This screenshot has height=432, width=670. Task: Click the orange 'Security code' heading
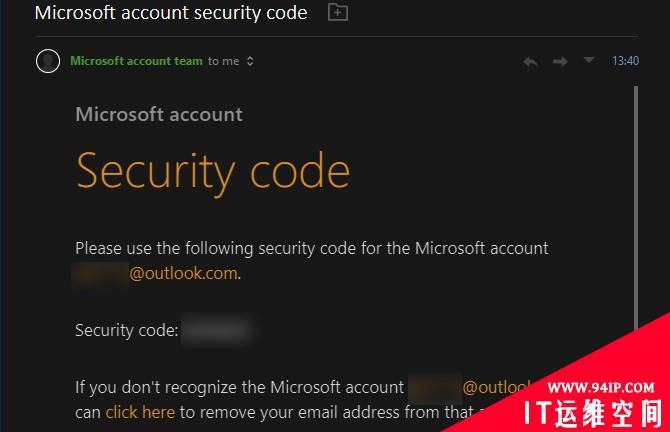click(x=213, y=171)
